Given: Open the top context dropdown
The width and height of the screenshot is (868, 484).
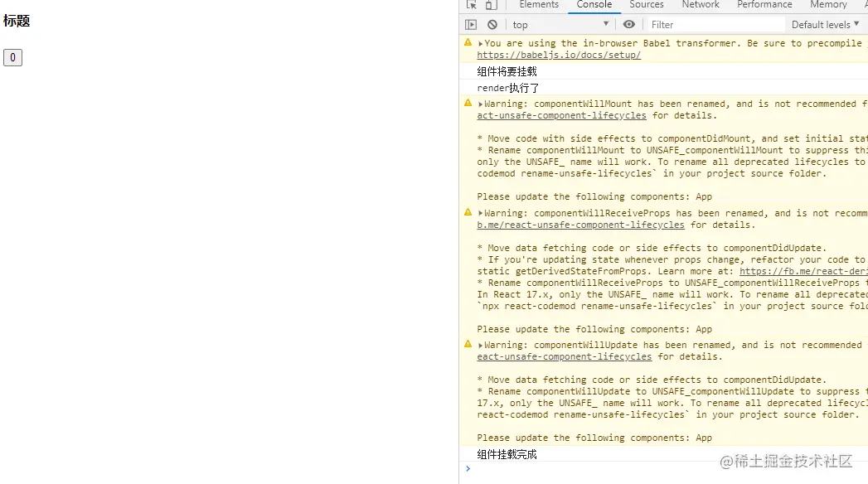Looking at the screenshot, I should 560,24.
